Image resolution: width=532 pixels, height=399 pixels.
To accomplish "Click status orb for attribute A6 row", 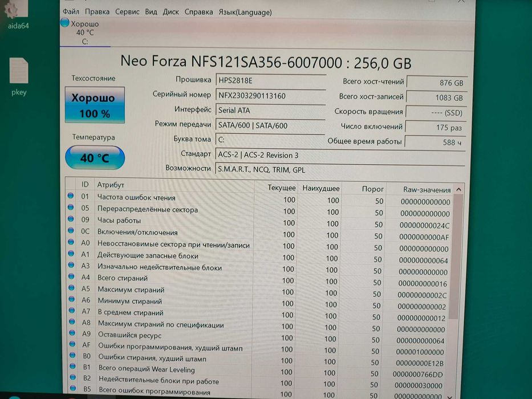I will (x=72, y=299).
